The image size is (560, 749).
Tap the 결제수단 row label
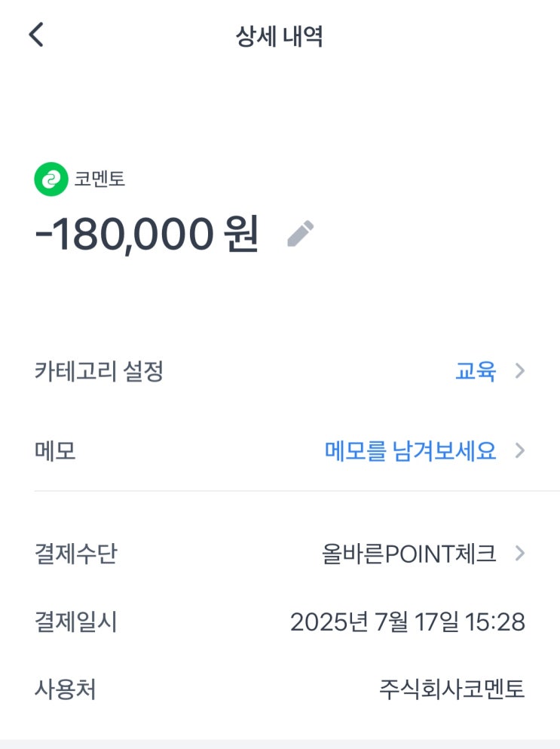click(x=75, y=554)
